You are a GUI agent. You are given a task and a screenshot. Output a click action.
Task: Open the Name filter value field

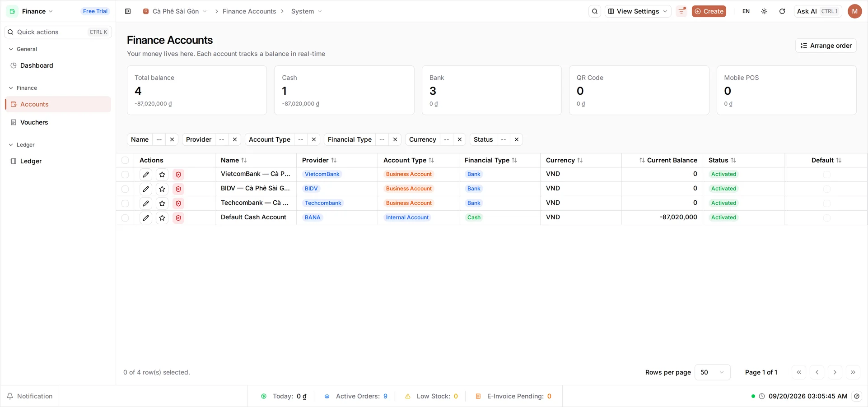coord(159,139)
